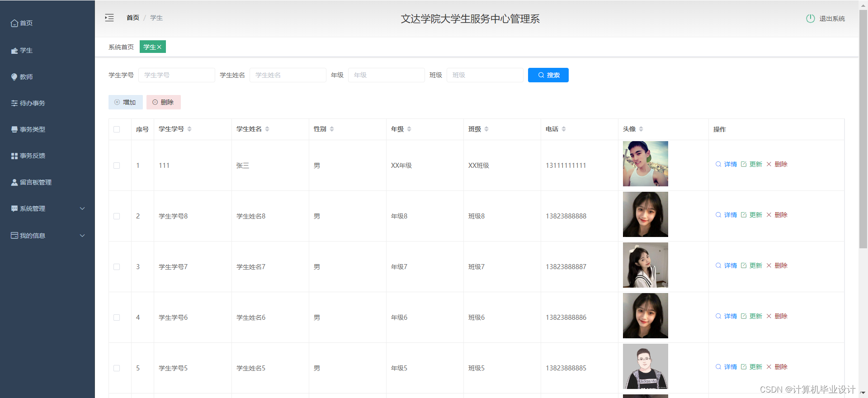Click the edit icon in 学生姓名5 row

pos(744,367)
